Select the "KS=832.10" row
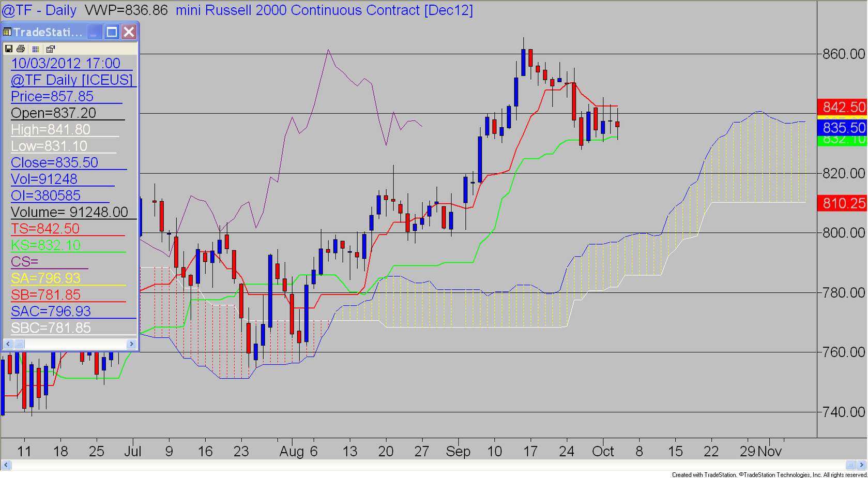868x478 pixels. [68, 245]
